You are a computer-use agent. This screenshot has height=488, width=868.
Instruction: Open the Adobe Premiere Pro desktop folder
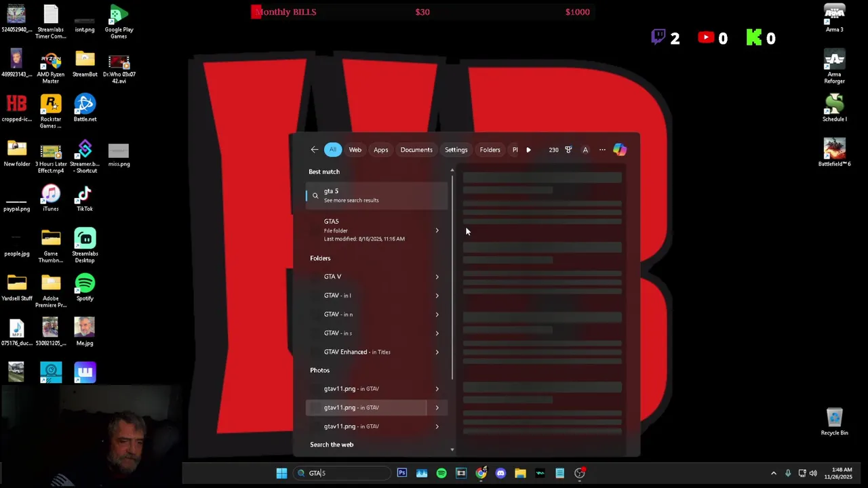point(51,290)
